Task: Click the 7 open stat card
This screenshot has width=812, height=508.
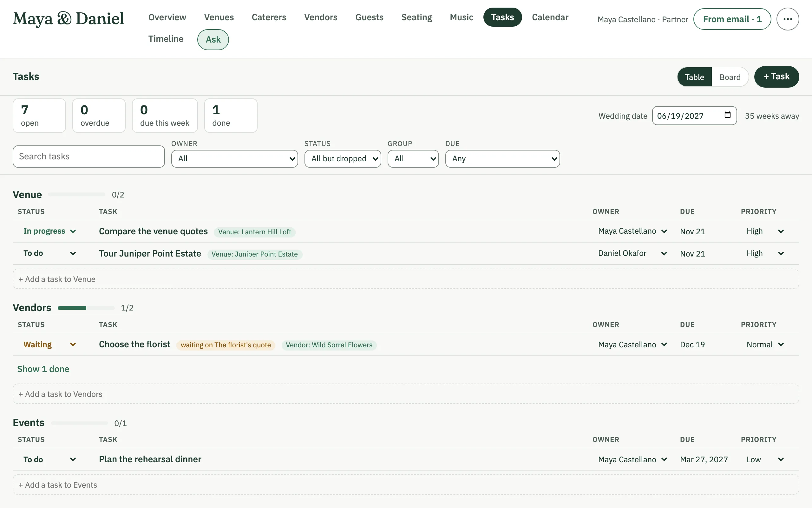Action: coord(39,116)
